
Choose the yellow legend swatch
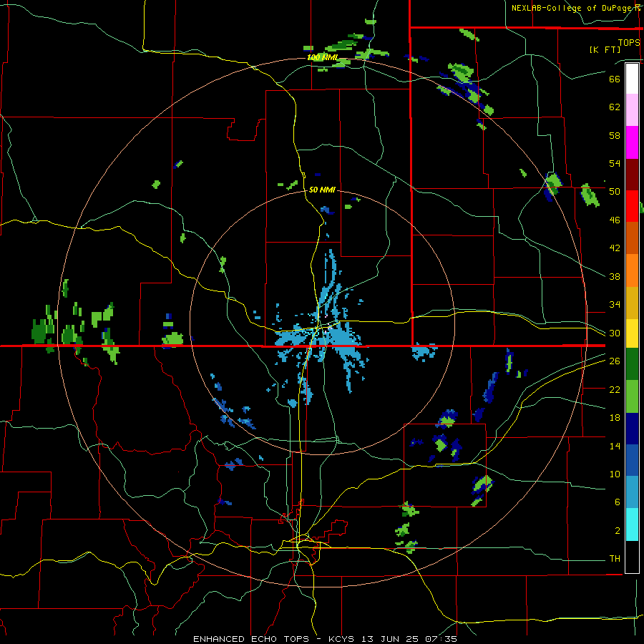(x=632, y=333)
